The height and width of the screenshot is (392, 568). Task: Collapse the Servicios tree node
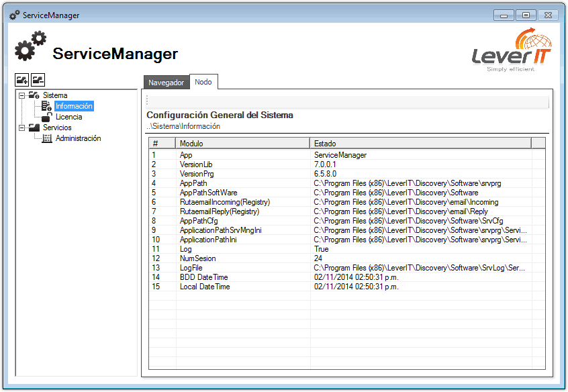[22, 128]
